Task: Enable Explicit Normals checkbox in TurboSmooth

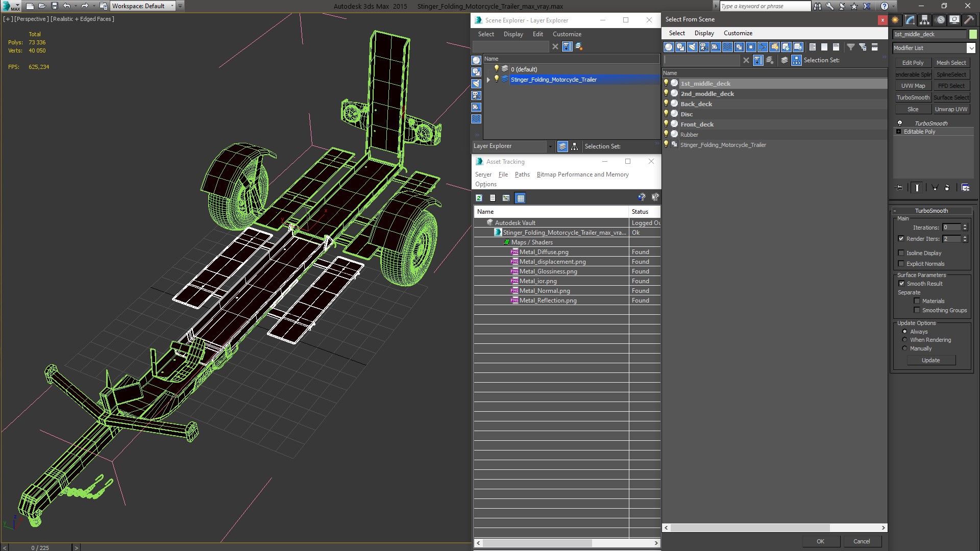Action: 901,263
